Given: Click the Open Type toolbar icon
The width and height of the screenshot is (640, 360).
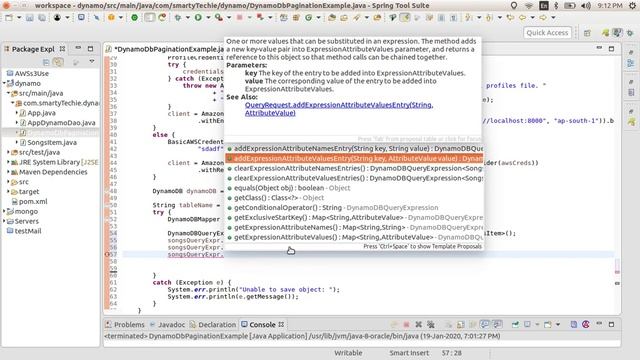Looking at the screenshot, I should 332,18.
